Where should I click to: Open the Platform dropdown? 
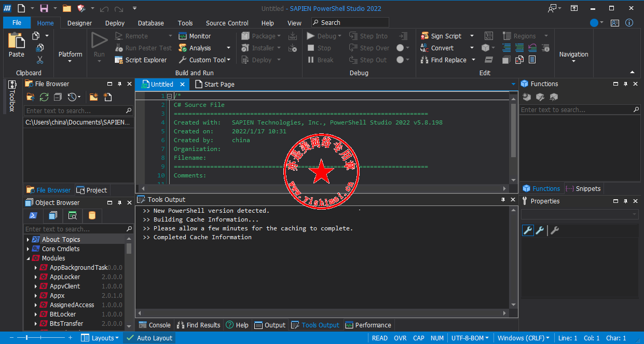tap(70, 57)
